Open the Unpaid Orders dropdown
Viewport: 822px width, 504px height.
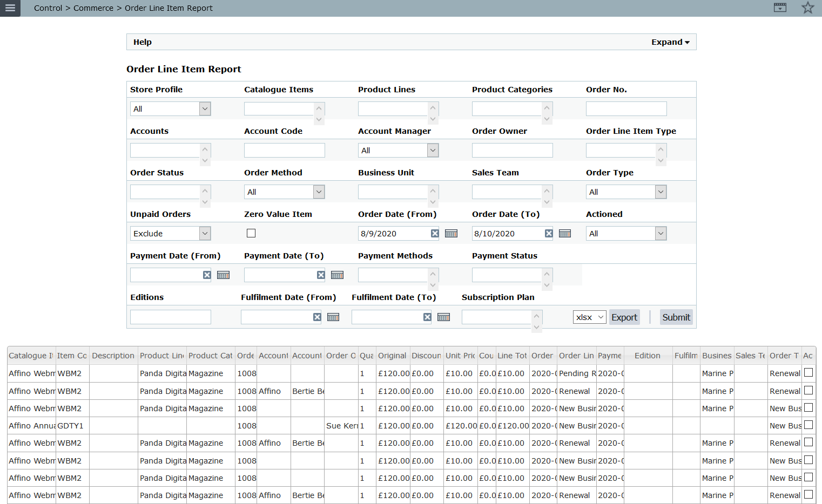click(171, 233)
